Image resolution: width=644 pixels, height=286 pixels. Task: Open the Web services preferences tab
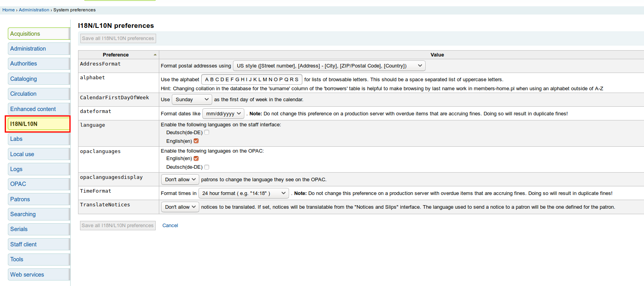coord(39,275)
